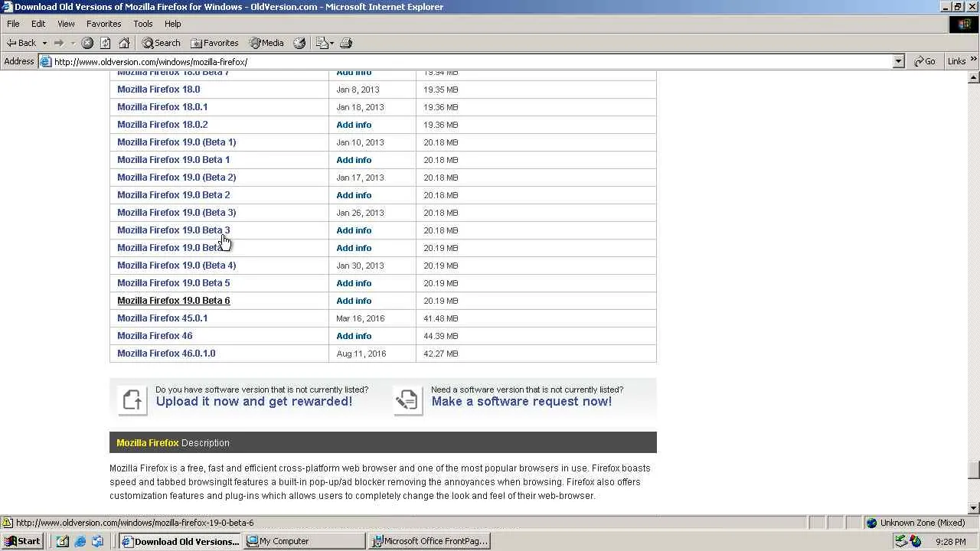The height and width of the screenshot is (551, 980).
Task: Open the Help menu
Action: pyautogui.click(x=173, y=24)
